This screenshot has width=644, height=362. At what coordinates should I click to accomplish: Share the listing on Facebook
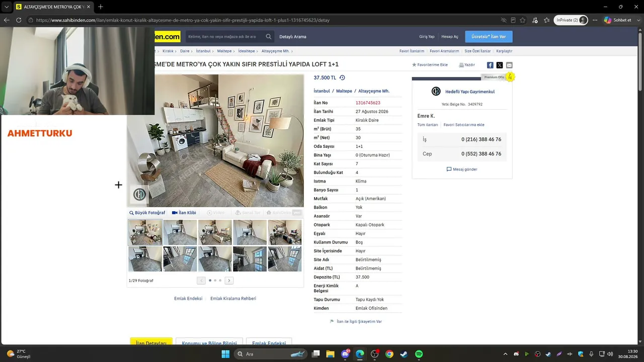click(490, 65)
